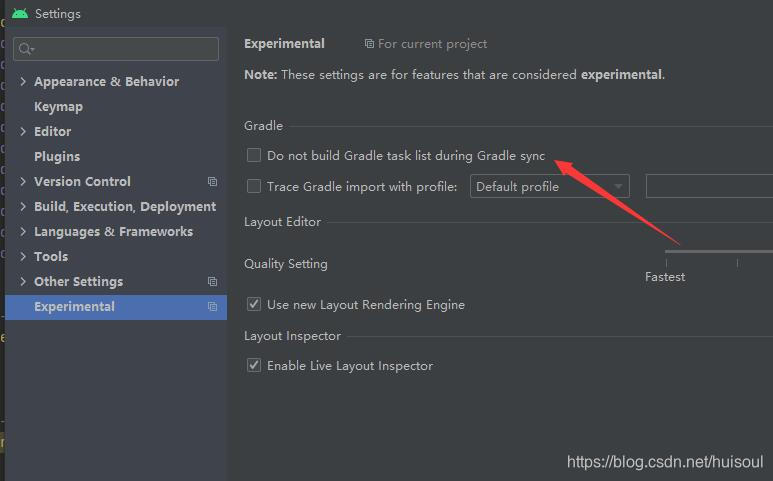Viewport: 773px width, 481px height.
Task: Expand the Languages & Frameworks node
Action: click(x=23, y=232)
